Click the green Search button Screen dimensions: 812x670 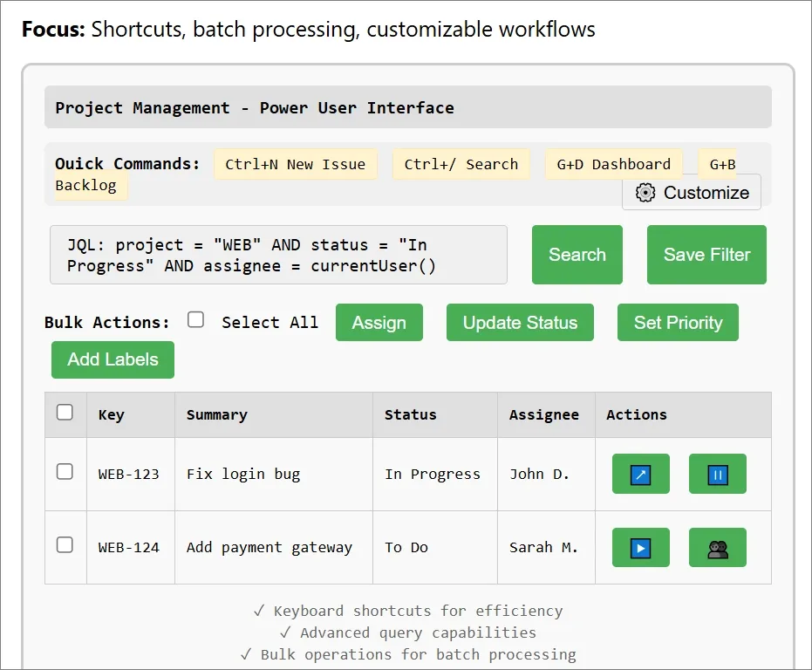tap(577, 255)
